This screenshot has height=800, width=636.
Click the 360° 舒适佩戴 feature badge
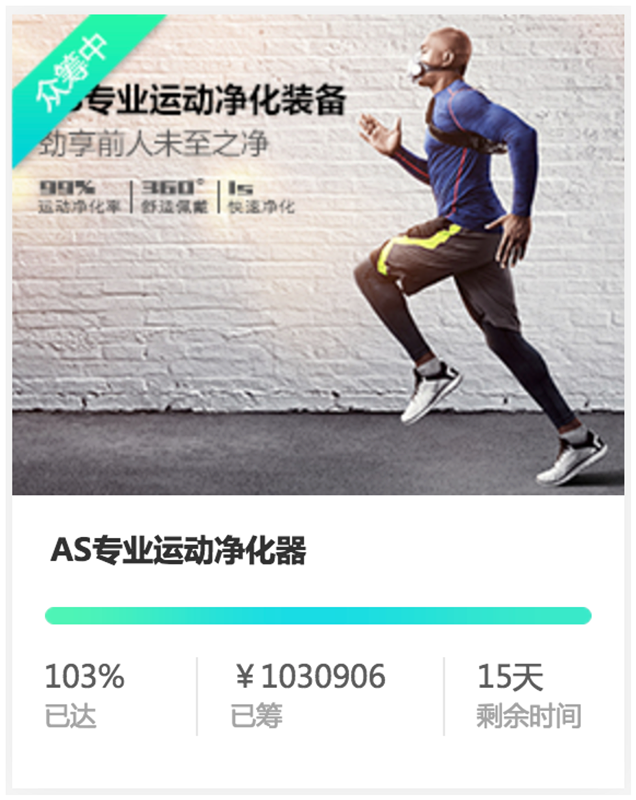[x=174, y=196]
